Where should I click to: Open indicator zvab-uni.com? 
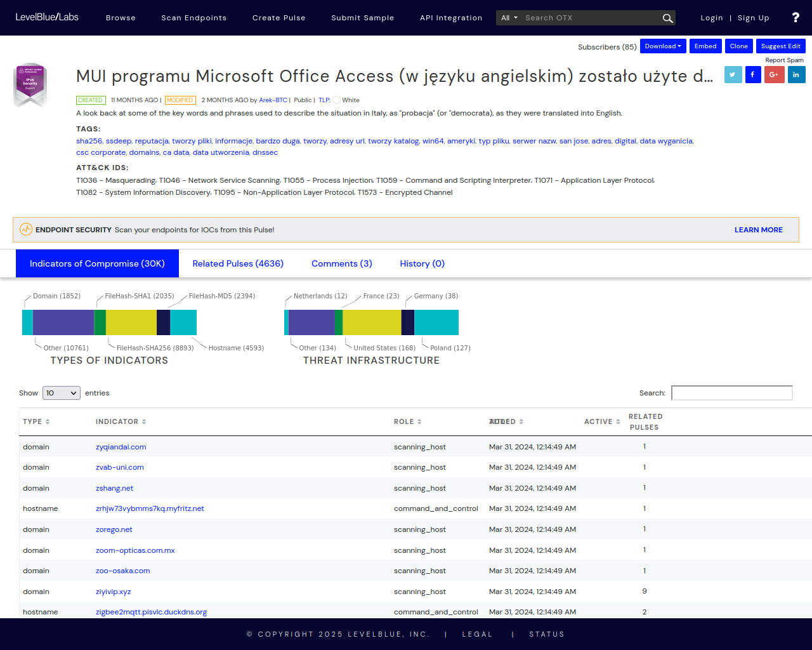(120, 467)
